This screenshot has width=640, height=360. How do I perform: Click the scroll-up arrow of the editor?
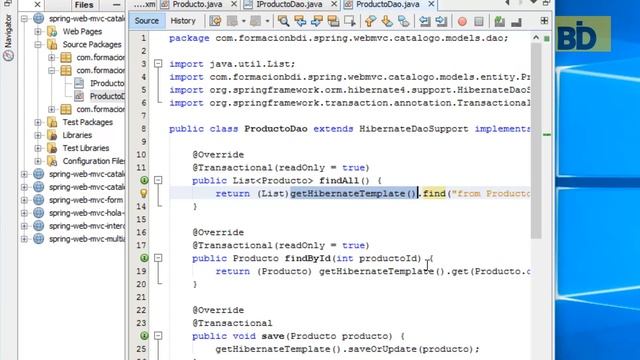(x=536, y=38)
